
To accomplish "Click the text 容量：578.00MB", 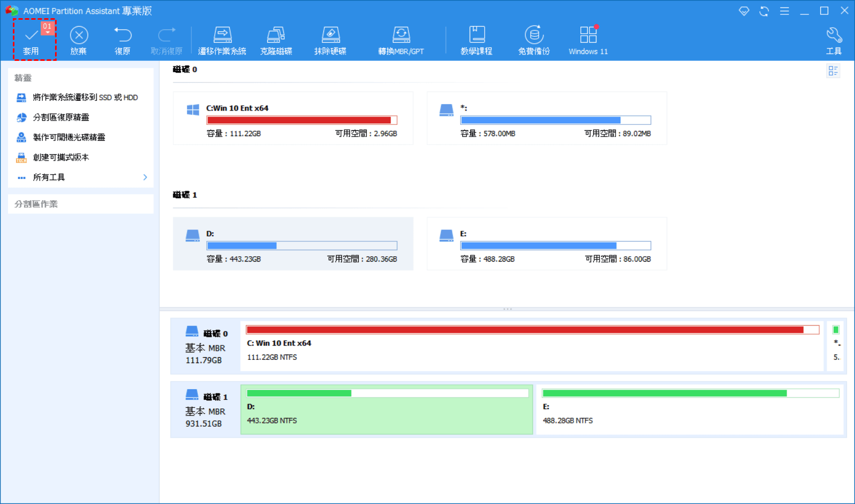I will pyautogui.click(x=488, y=133).
